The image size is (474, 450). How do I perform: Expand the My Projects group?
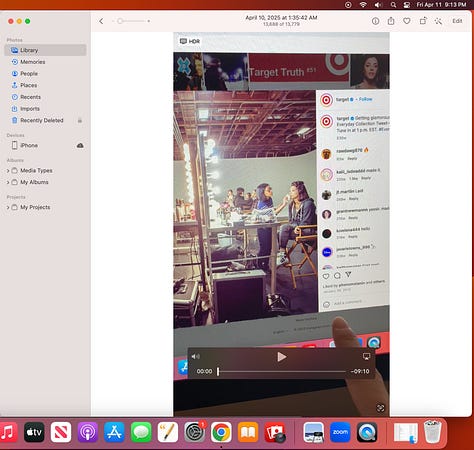(8, 207)
